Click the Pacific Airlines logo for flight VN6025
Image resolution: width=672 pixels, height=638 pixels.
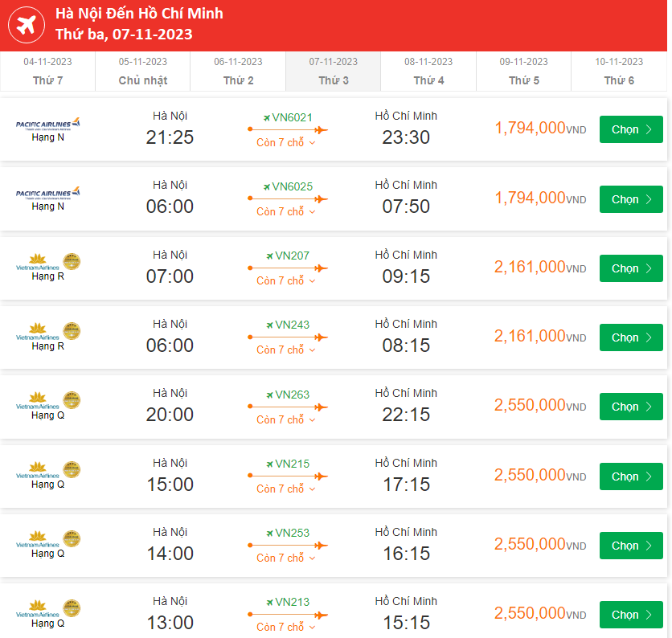[48, 193]
